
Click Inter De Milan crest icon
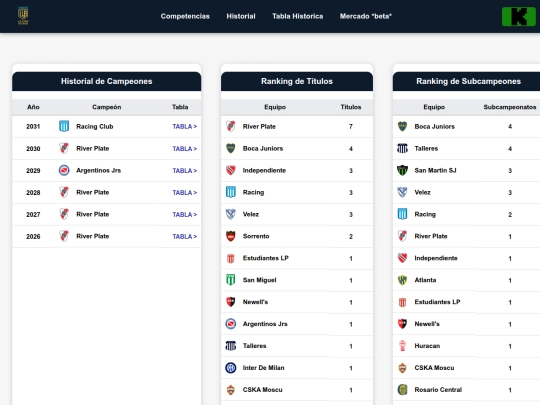pyautogui.click(x=231, y=368)
